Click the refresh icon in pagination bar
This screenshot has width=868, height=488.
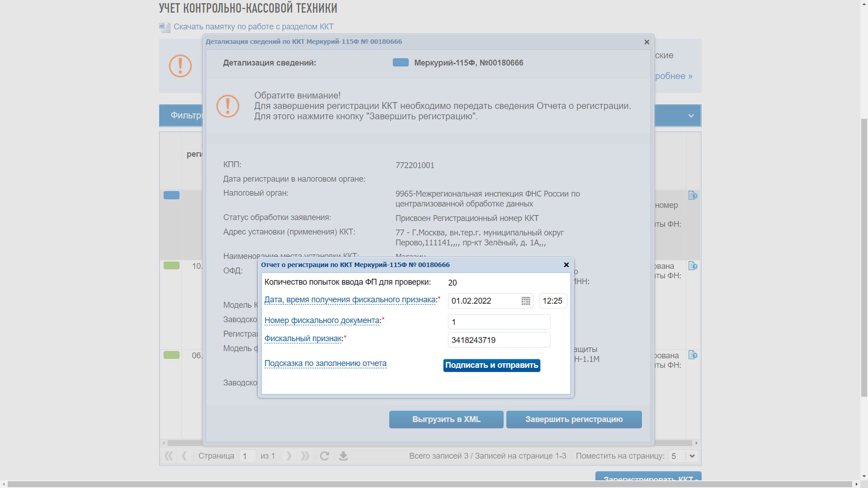point(324,456)
